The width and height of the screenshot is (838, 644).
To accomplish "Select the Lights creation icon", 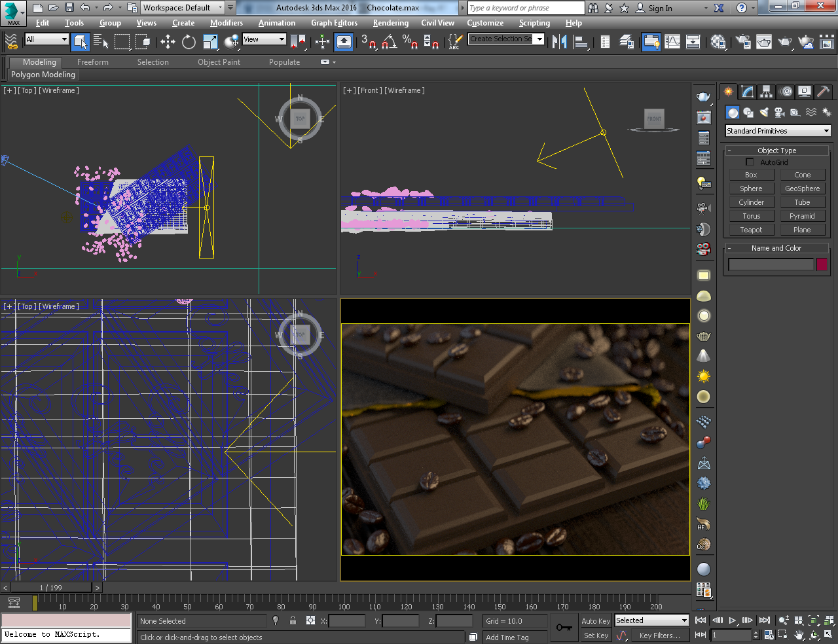I will [x=763, y=112].
